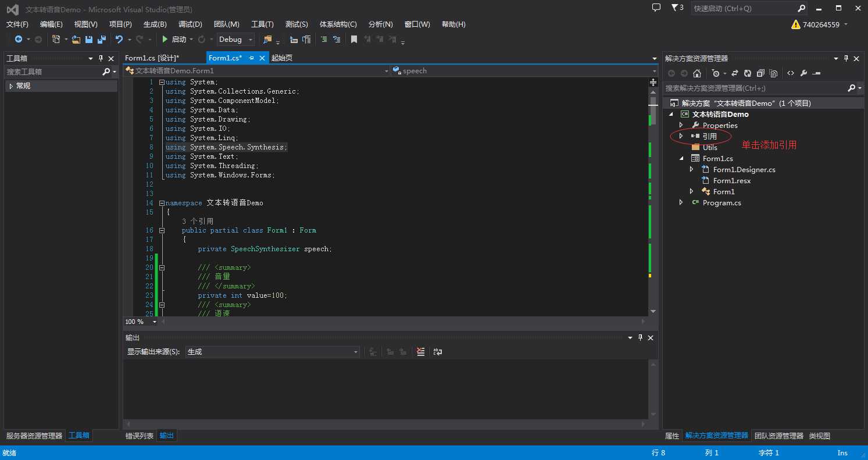Viewport: 868px width, 460px height.
Task: Open the 740264559 account dropdown
Action: pos(820,24)
